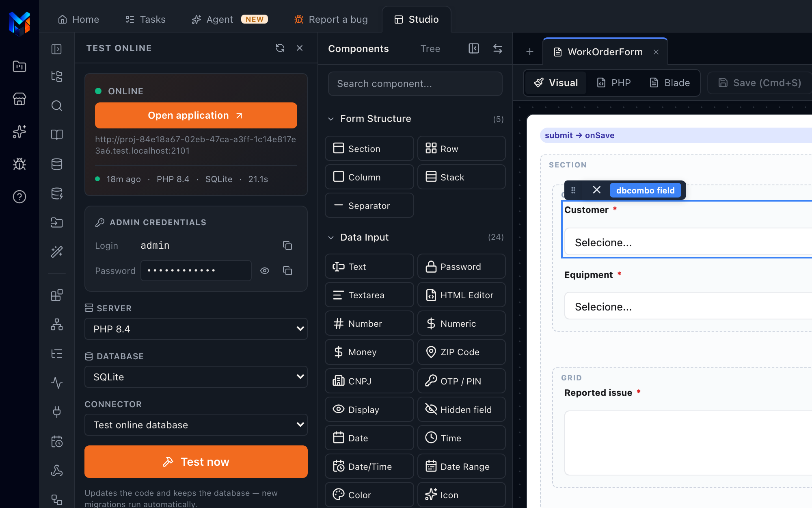Open the help question mark icon
The image size is (812, 508).
point(19,197)
